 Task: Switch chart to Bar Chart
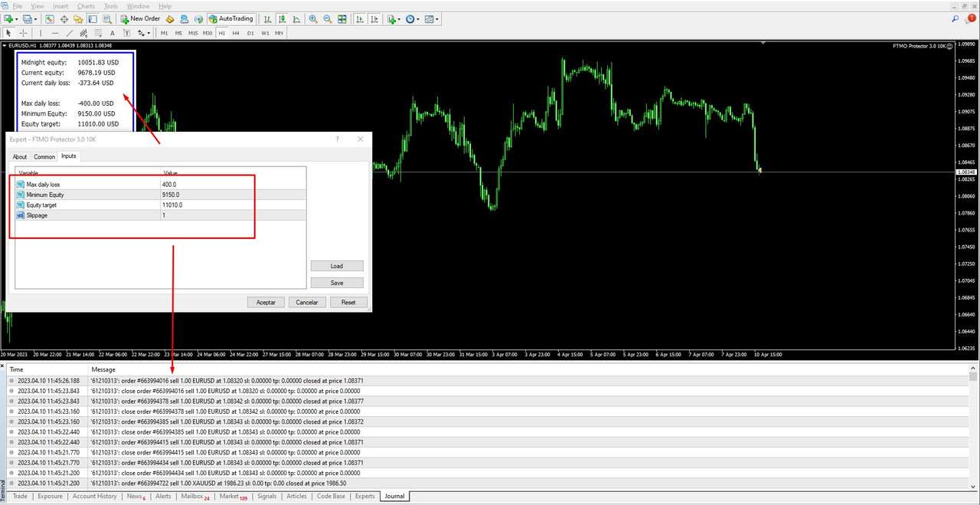coord(268,18)
